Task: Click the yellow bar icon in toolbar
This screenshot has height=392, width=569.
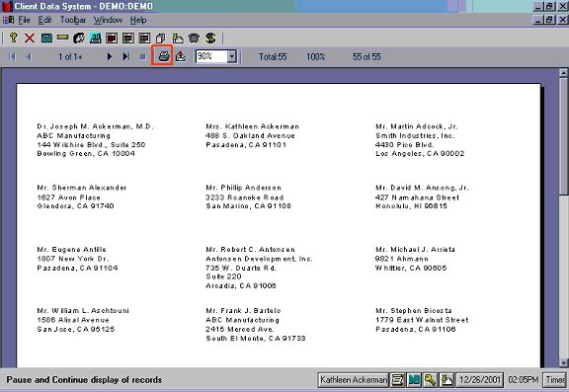Action: [x=62, y=38]
